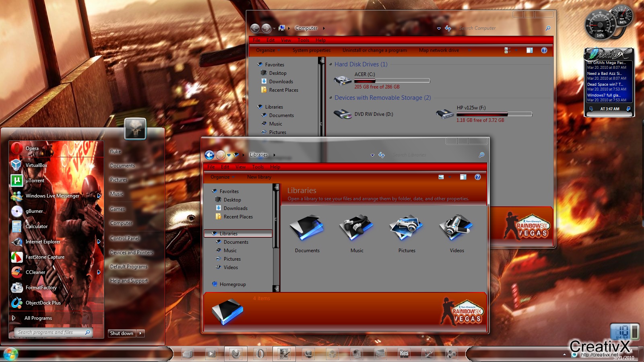This screenshot has width=644, height=362.
Task: Open the Tools menu in the Computer window
Action: point(303,40)
